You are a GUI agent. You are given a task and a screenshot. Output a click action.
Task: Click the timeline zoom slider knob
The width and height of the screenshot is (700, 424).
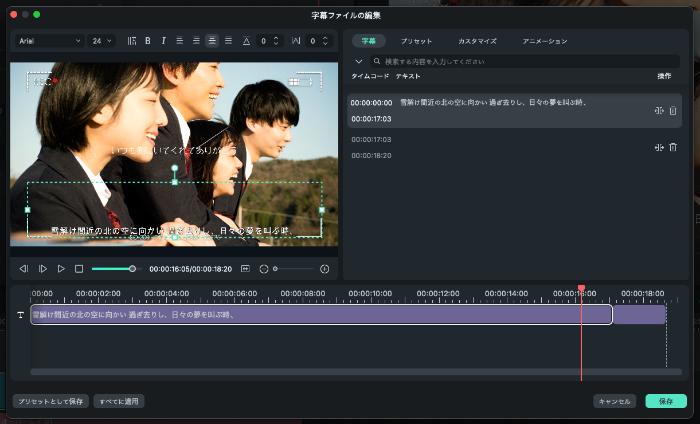(275, 269)
